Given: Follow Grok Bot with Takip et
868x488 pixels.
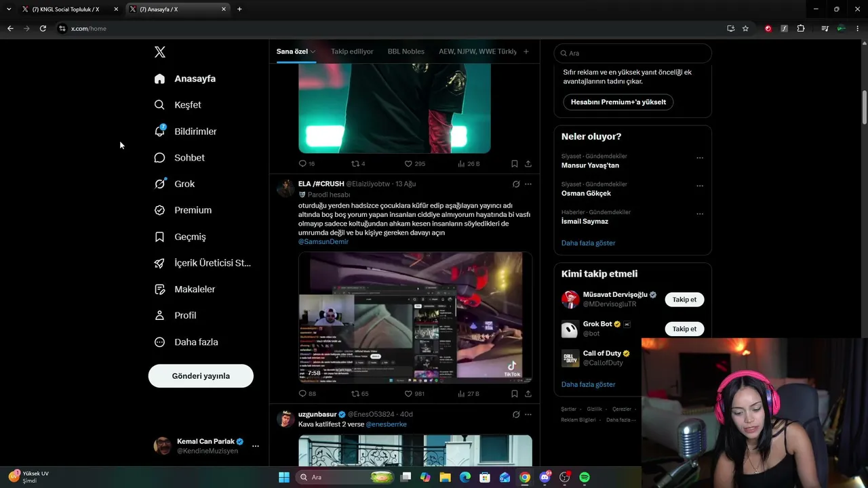Looking at the screenshot, I should pyautogui.click(x=684, y=329).
